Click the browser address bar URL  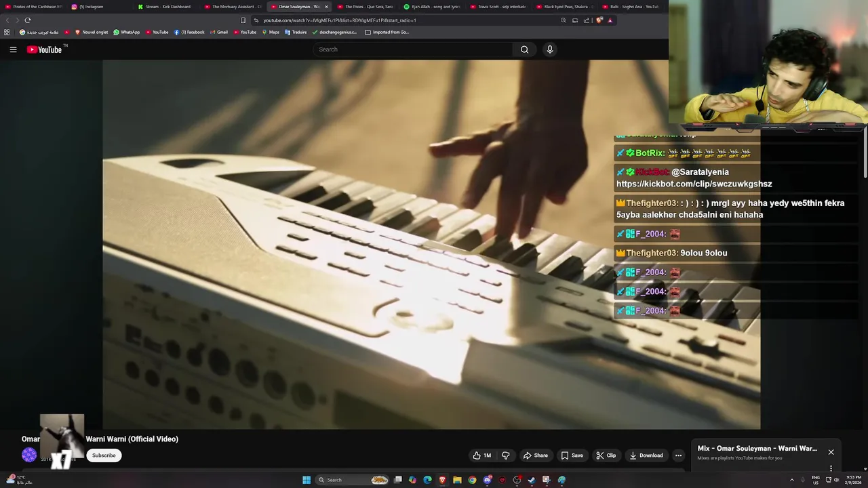tap(340, 20)
